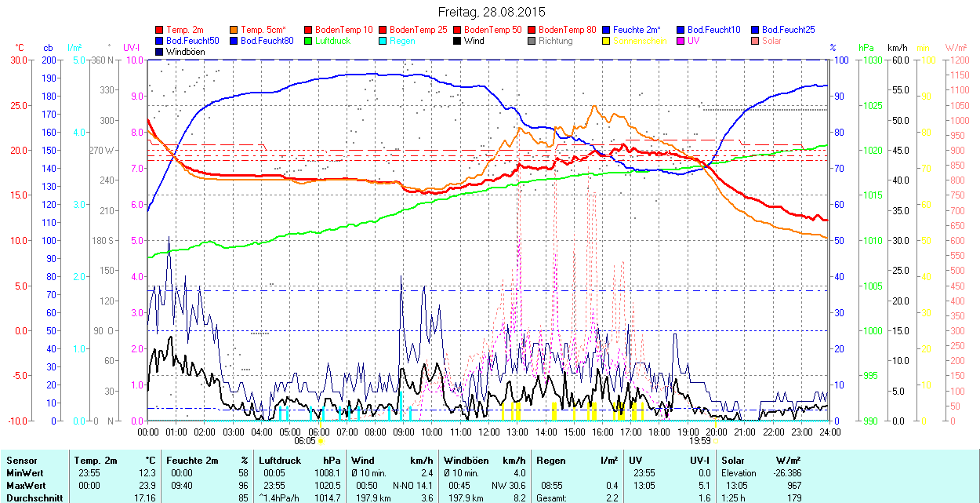The height and width of the screenshot is (503, 980).
Task: Click the maximum UV index value 5.1
Action: pyautogui.click(x=704, y=486)
